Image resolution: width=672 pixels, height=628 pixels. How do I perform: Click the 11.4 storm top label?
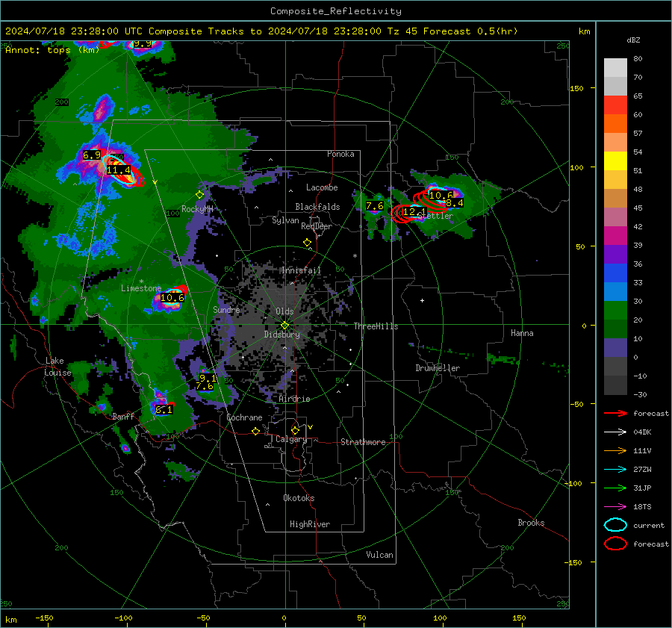pyautogui.click(x=118, y=170)
